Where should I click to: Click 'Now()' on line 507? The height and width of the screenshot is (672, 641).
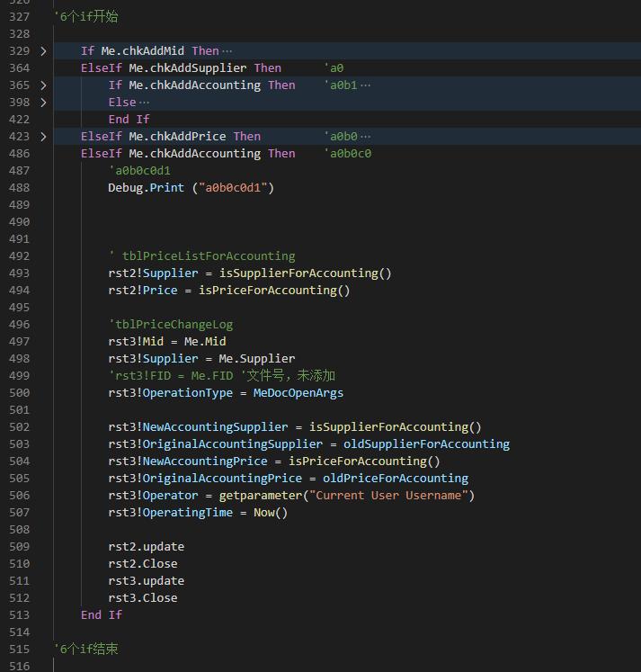(271, 513)
